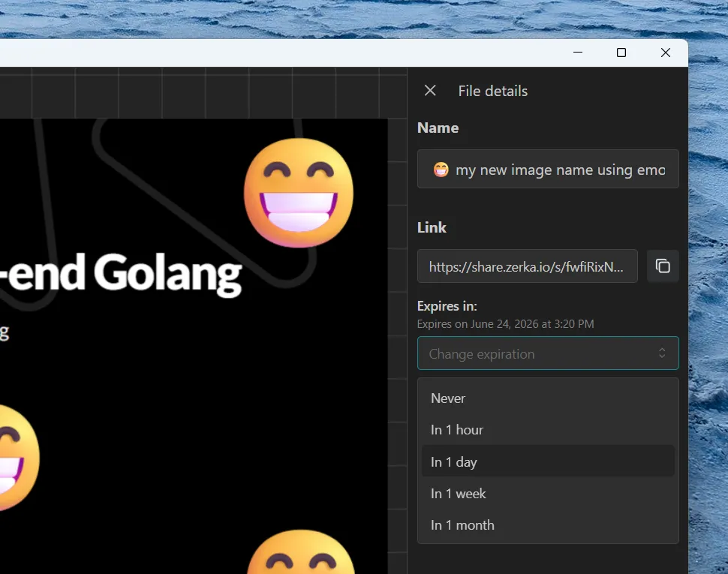This screenshot has height=574, width=728.
Task: Click the up-down chevron in Change expiration
Action: click(x=662, y=353)
